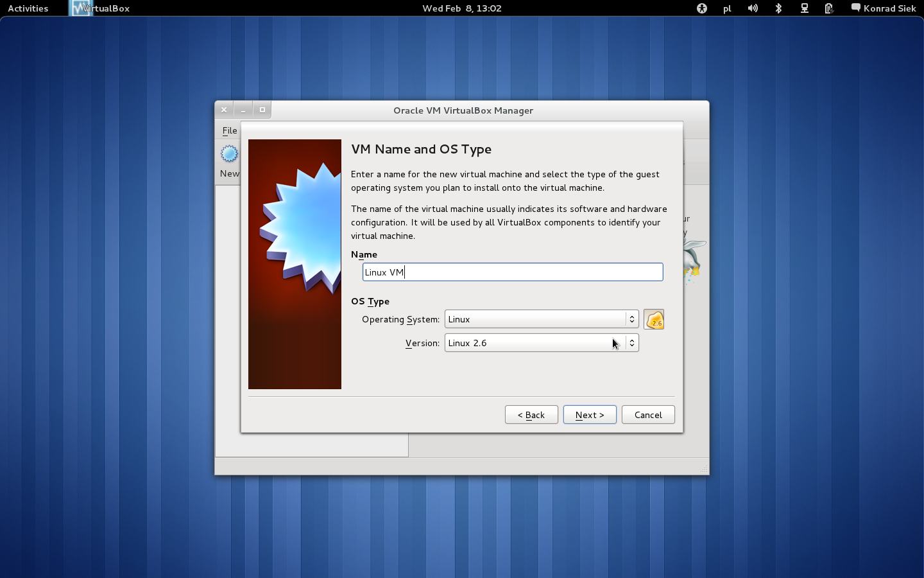Viewport: 924px width, 578px height.
Task: Open the Activities overview
Action: click(28, 8)
